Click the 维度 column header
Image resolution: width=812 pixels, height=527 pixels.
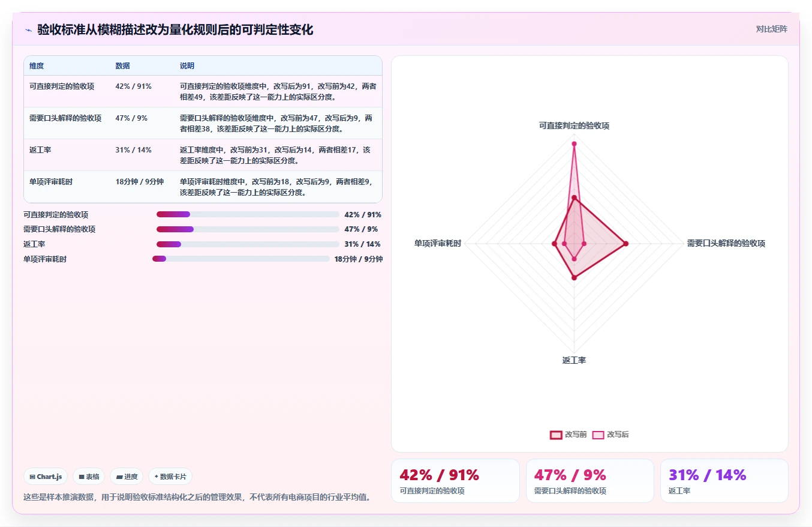pyautogui.click(x=37, y=66)
